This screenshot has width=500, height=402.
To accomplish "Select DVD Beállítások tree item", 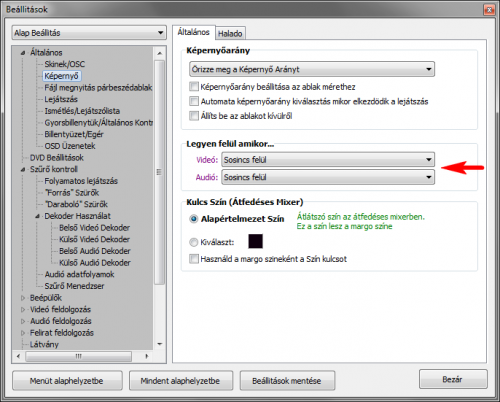I will [57, 158].
